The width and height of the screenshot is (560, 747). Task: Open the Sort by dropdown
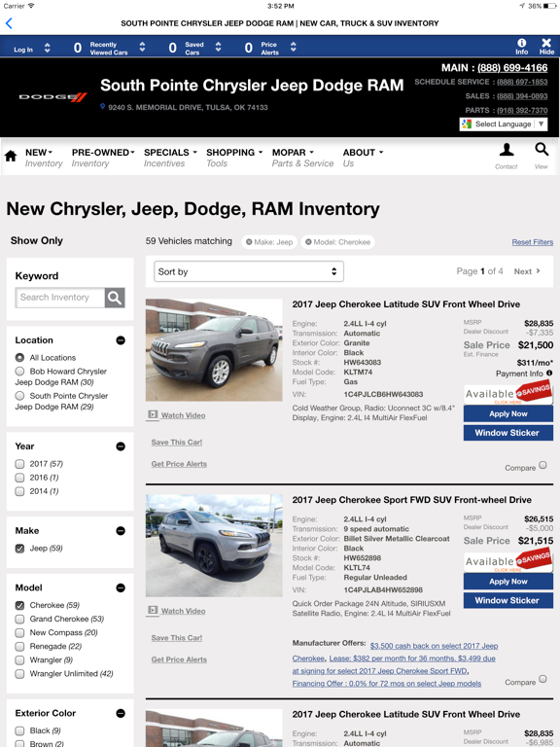tap(249, 271)
